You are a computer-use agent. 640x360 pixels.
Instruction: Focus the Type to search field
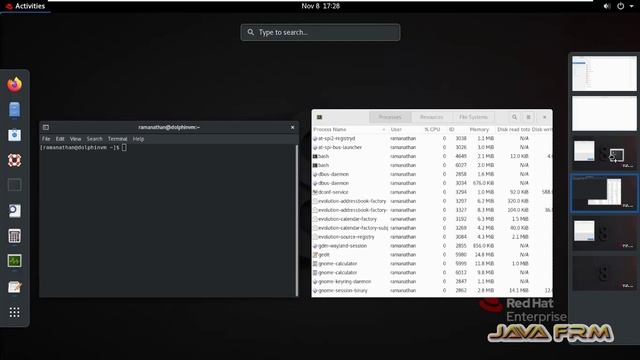[320, 32]
